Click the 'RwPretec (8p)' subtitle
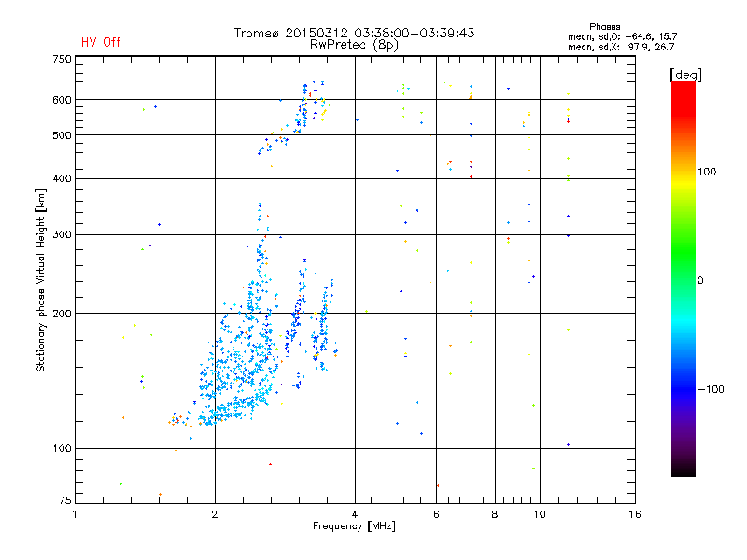This screenshot has width=747, height=560. pos(354,45)
